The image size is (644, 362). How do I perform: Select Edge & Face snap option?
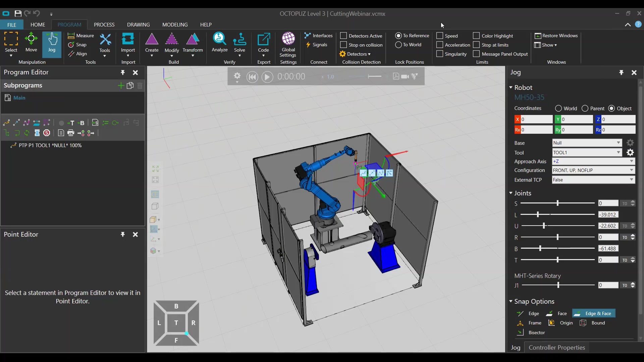(x=593, y=313)
